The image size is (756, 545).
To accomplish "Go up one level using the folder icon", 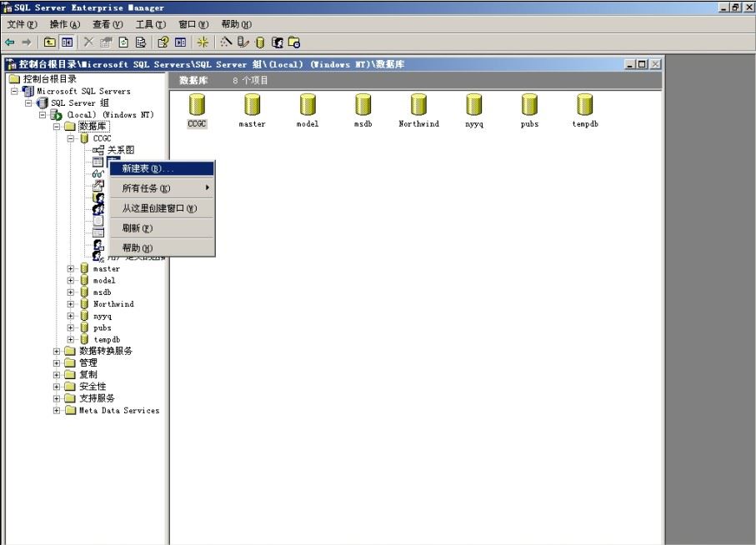I will point(50,42).
